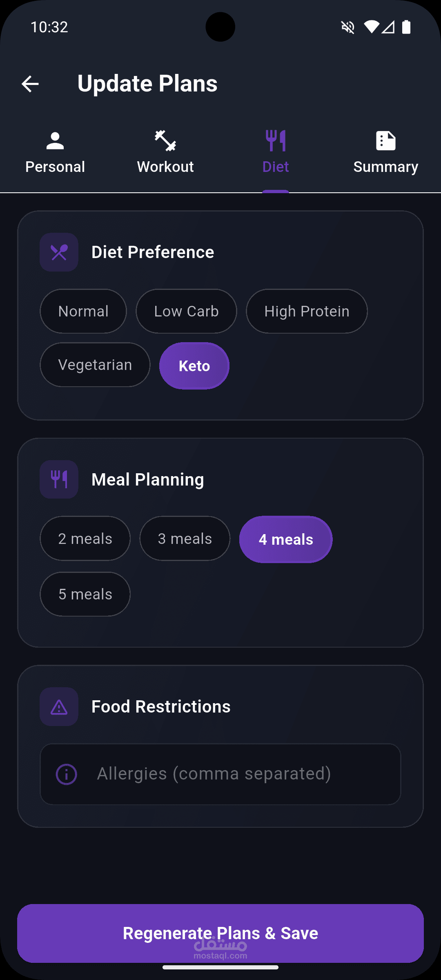Tap the info icon in Allergies field
The width and height of the screenshot is (441, 980).
point(66,774)
